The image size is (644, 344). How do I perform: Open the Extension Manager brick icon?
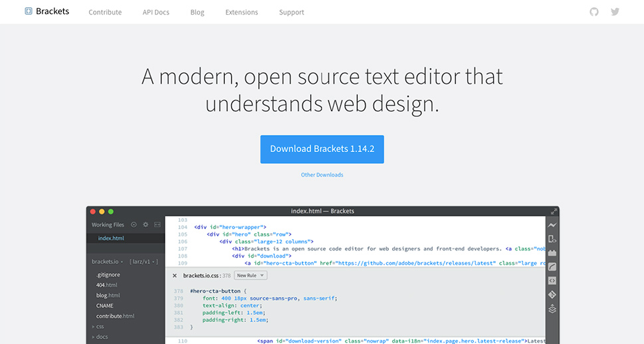(x=552, y=253)
